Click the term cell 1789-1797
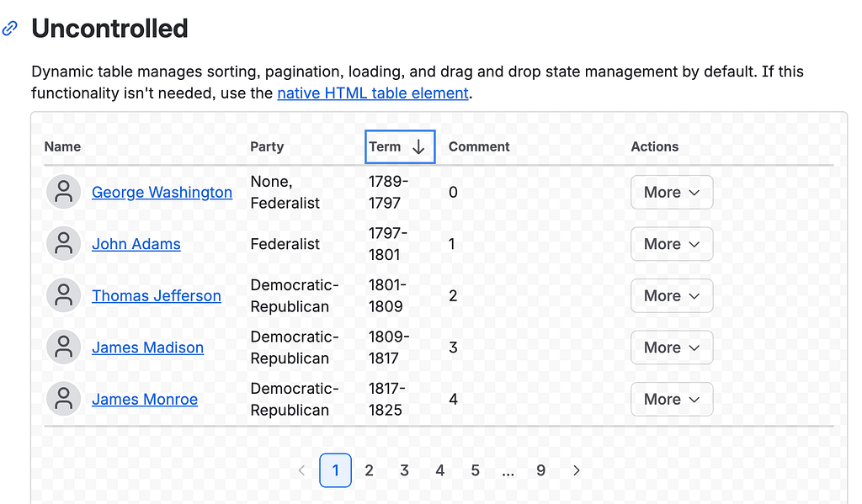Image resolution: width=862 pixels, height=504 pixels. (389, 192)
